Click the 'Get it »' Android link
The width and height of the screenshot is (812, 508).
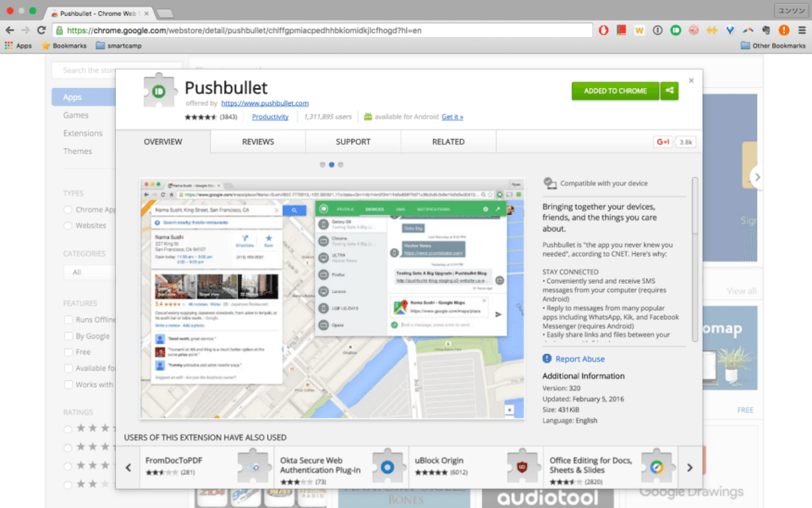(452, 117)
